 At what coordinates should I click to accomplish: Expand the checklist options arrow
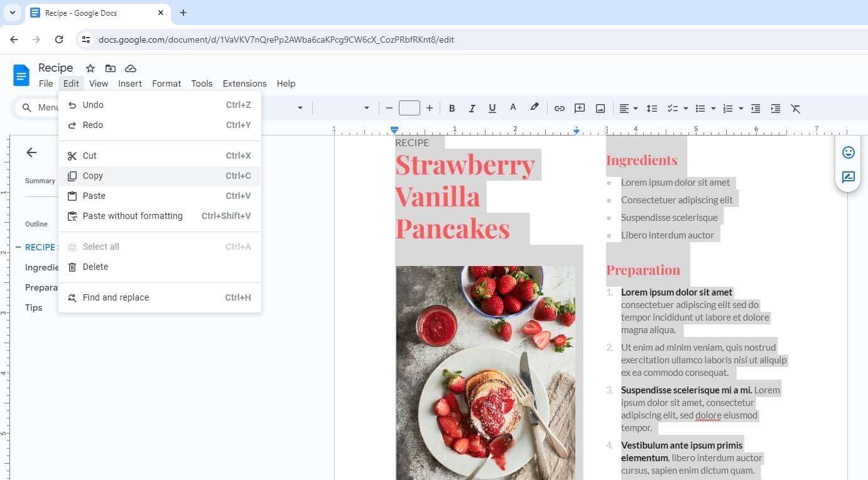(685, 109)
